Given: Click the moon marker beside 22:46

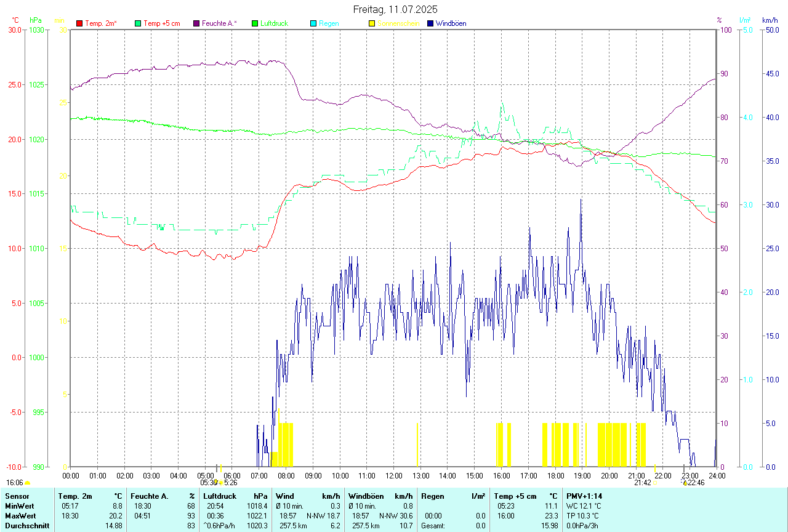Looking at the screenshot, I should 685,483.
